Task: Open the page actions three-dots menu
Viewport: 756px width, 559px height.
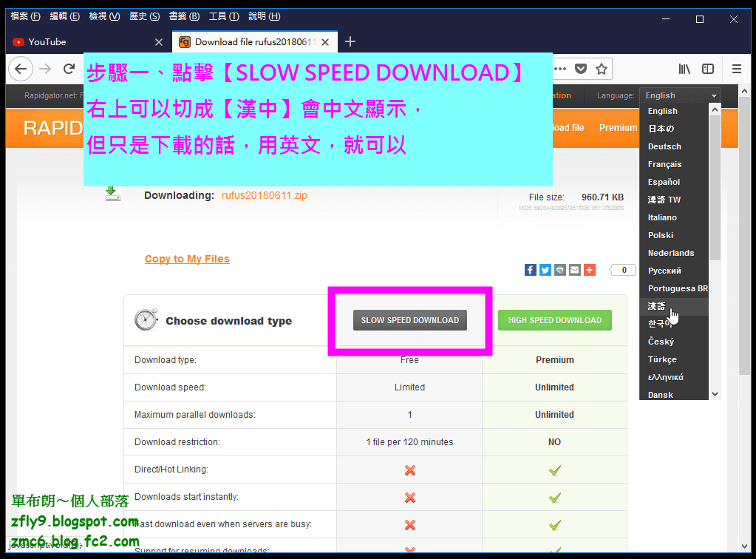Action: click(559, 69)
